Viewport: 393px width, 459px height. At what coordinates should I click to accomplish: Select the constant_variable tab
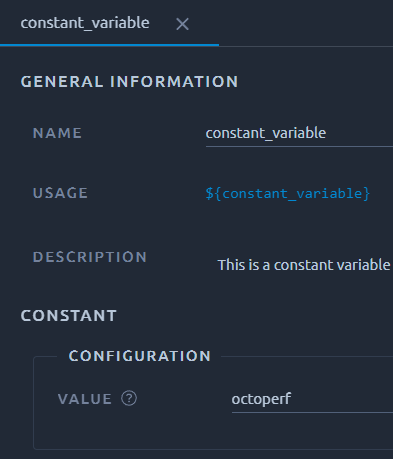(85, 23)
